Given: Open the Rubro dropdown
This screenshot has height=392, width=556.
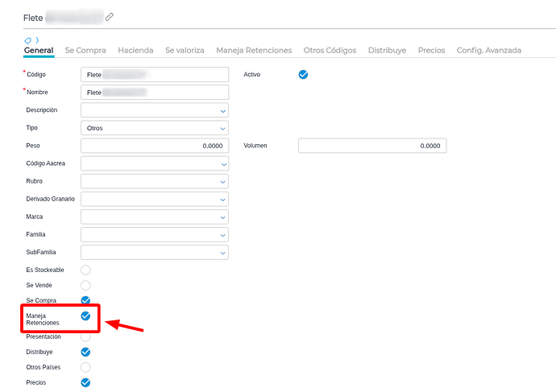Looking at the screenshot, I should point(155,181).
